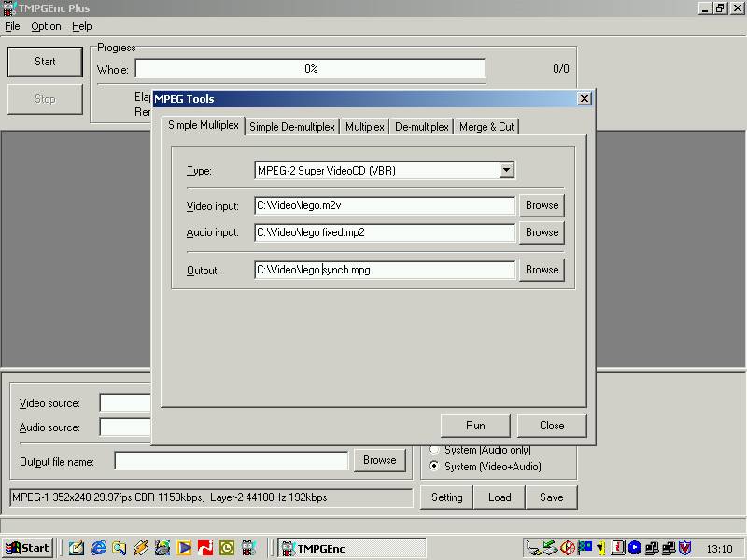The height and width of the screenshot is (560, 747).
Task: Click in the Output file name field
Action: (231, 460)
